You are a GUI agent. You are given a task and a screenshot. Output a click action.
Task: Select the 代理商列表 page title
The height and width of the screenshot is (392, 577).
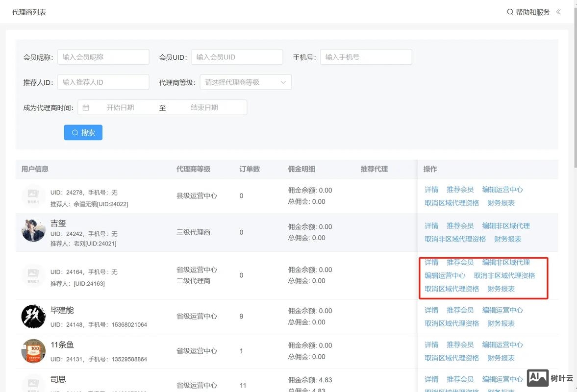pos(30,12)
